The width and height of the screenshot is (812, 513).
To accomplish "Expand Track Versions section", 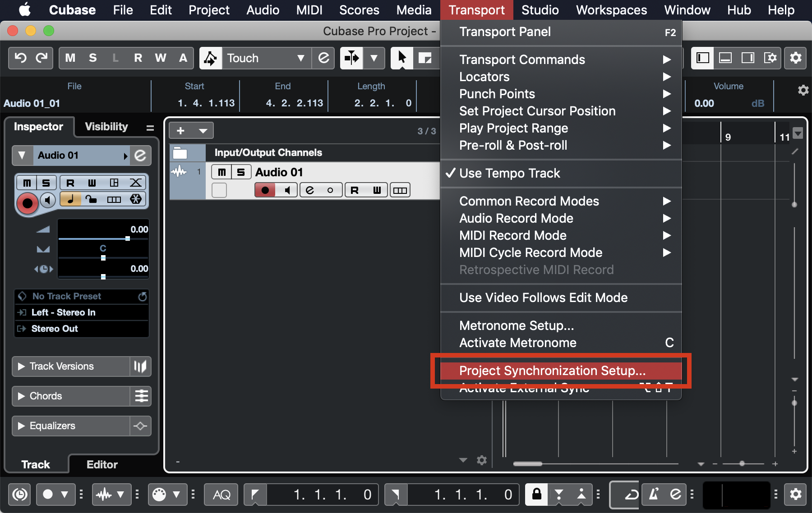I will (21, 366).
